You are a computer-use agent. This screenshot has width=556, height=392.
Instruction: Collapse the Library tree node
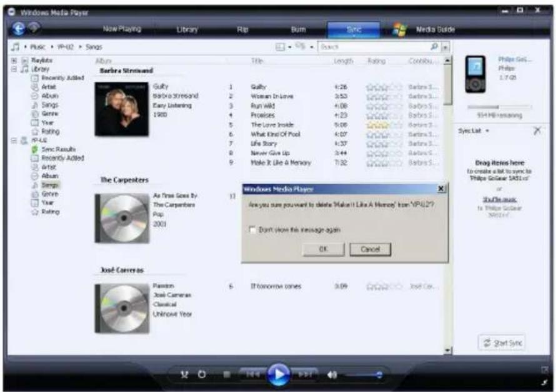click(x=14, y=69)
